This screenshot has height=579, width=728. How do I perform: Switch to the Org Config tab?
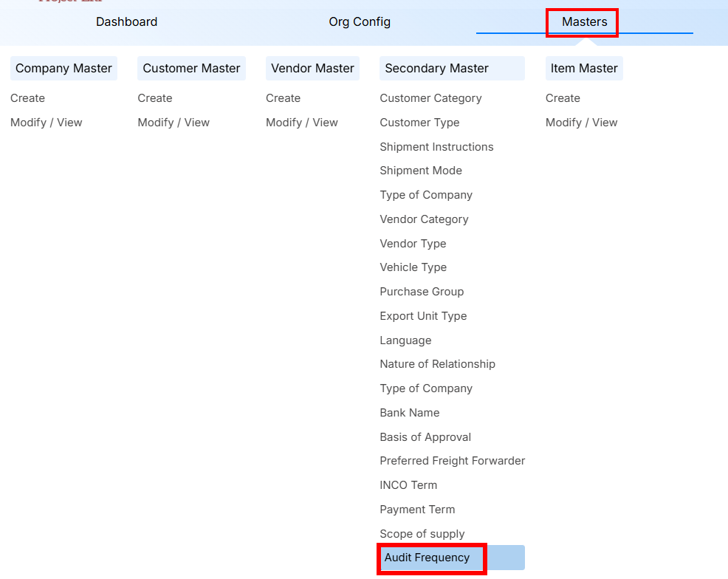360,21
